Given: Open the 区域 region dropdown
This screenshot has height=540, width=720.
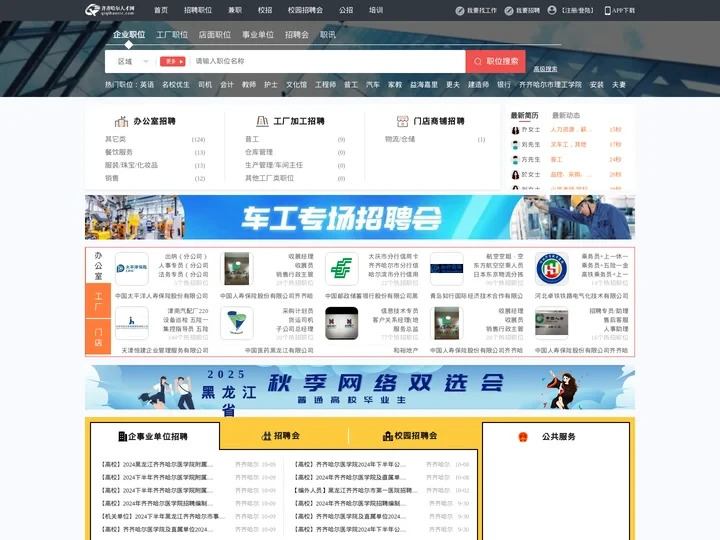Looking at the screenshot, I should 133,62.
